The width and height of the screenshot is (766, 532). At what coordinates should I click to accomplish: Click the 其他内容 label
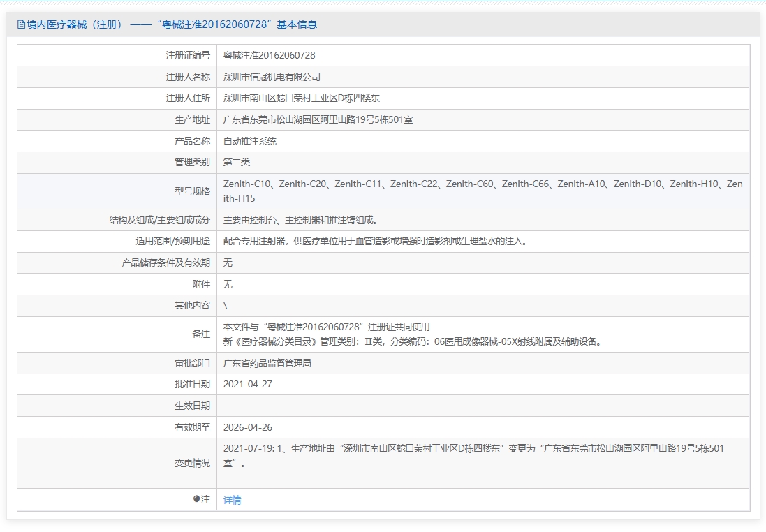pos(193,305)
